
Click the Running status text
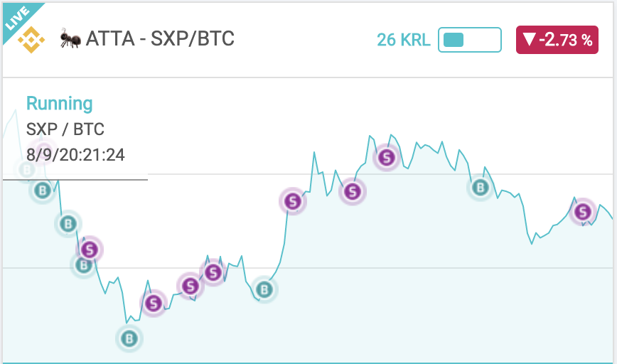click(x=60, y=104)
